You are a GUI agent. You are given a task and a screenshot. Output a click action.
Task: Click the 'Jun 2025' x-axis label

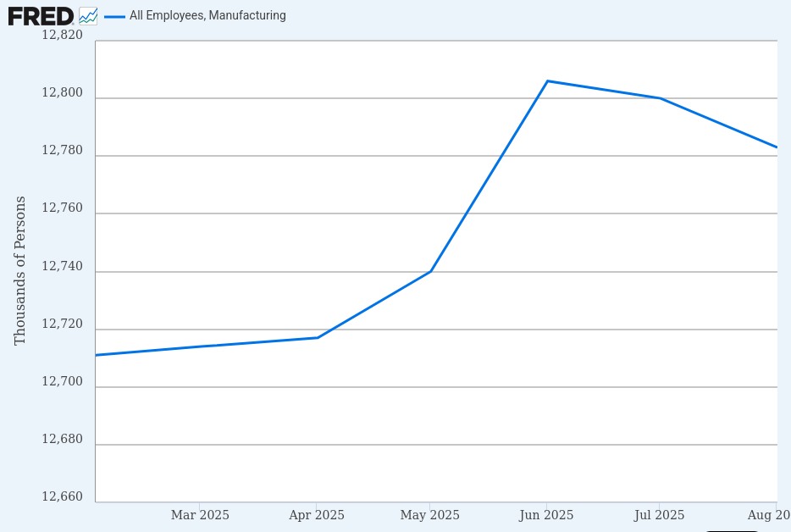tap(546, 515)
